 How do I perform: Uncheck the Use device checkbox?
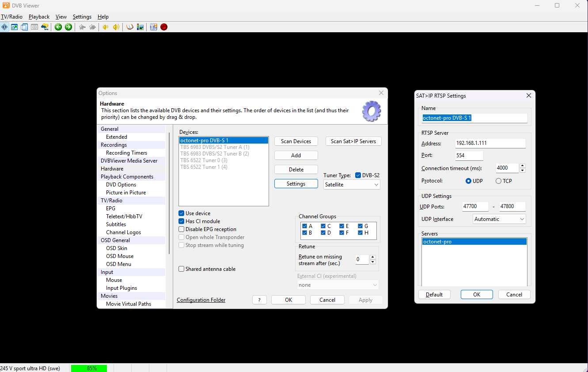tap(182, 213)
